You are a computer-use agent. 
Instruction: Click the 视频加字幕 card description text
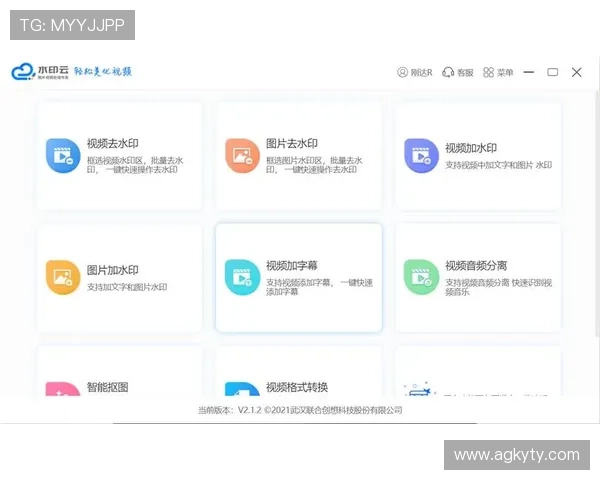[319, 287]
